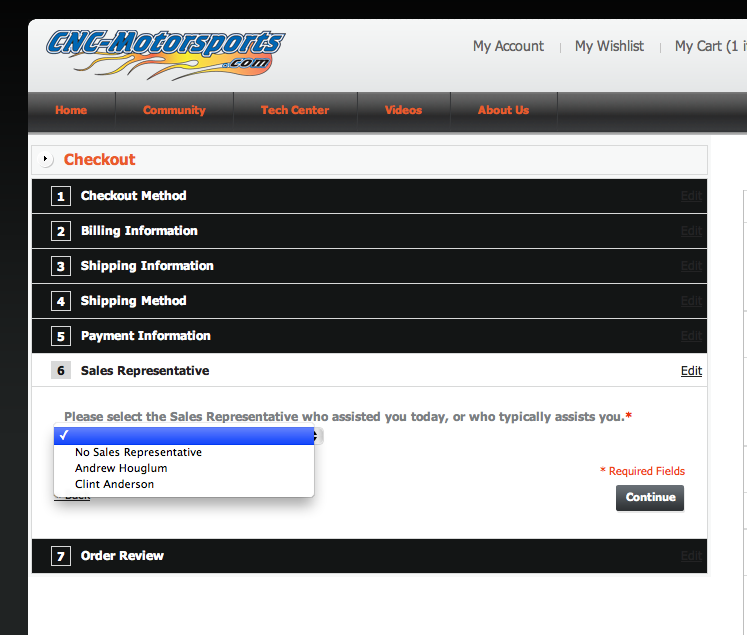Click the step 1 number badge
This screenshot has width=747, height=635.
pyautogui.click(x=61, y=196)
